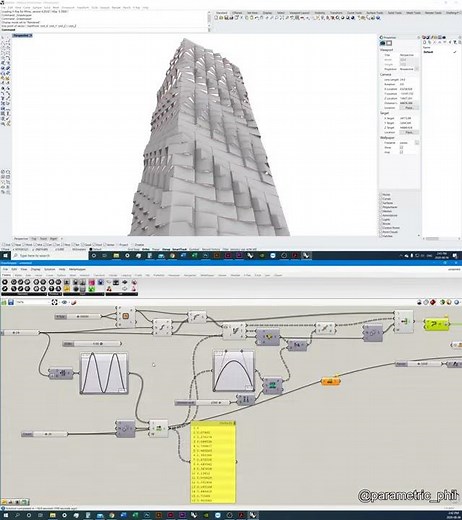The image size is (462, 520).
Task: Click the Rhino New file icon in Standard toolbar
Action: tap(216, 18)
